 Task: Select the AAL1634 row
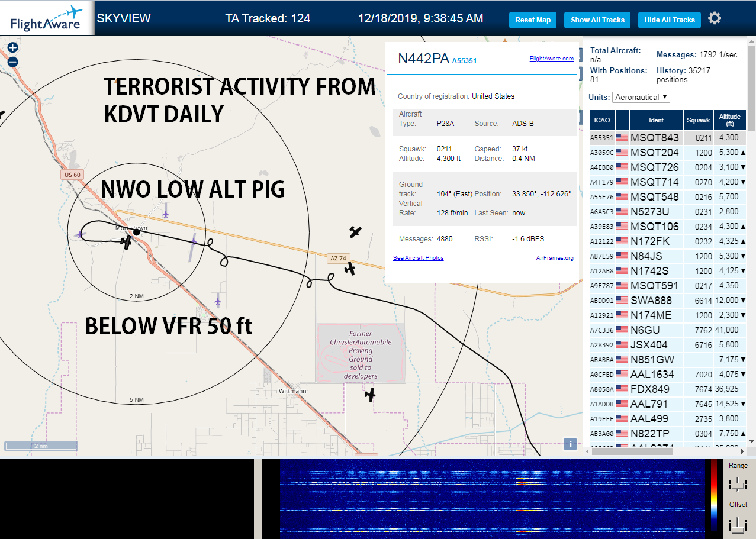(668, 375)
